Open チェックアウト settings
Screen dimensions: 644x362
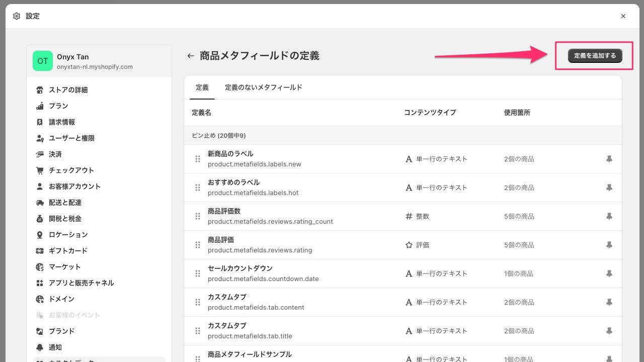click(x=71, y=170)
